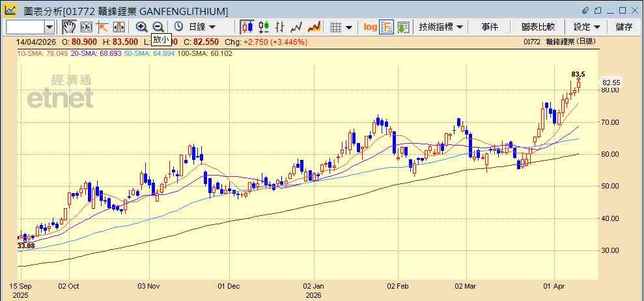Viewport: 644px width, 301px height.
Task: Select the orange trend line drawing tool
Action: 102,27
